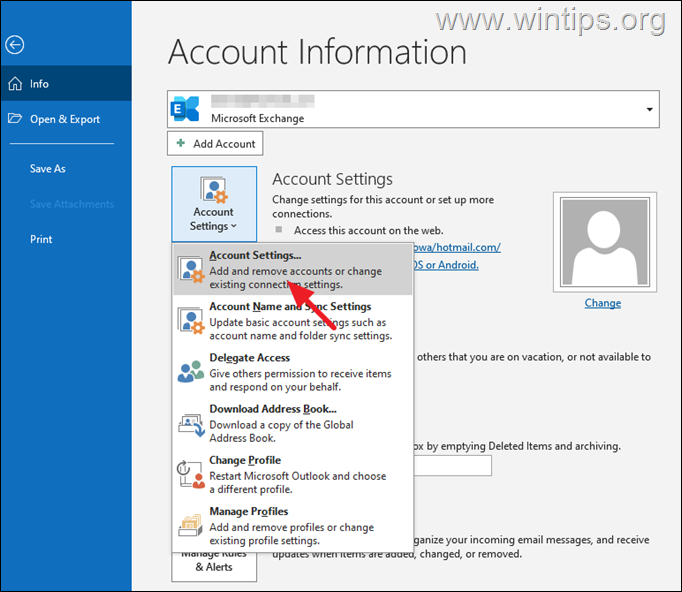This screenshot has height=592, width=682.
Task: Choose Print from the left sidebar
Action: [x=41, y=239]
